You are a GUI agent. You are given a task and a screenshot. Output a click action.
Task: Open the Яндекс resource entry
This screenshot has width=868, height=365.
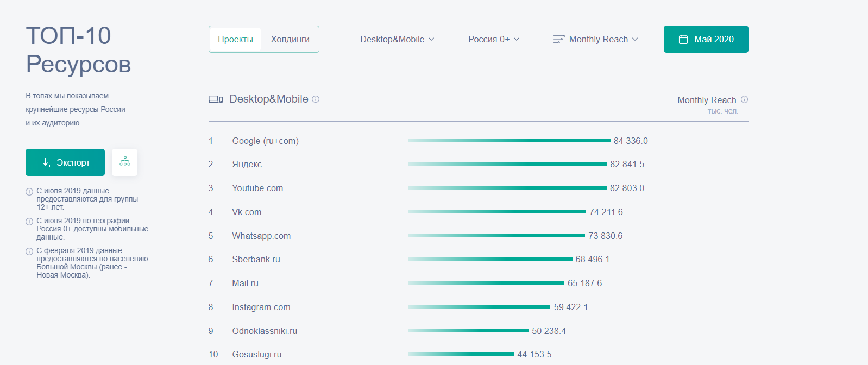pyautogui.click(x=247, y=164)
